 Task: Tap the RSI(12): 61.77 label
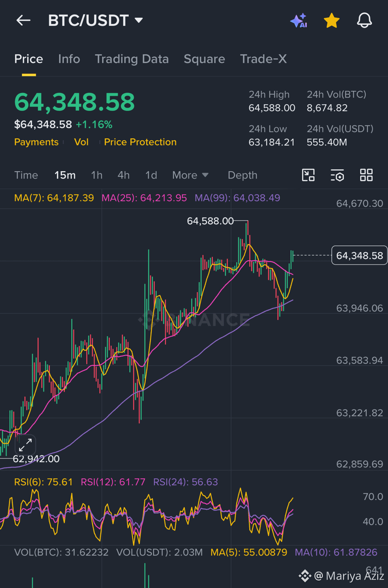(113, 482)
